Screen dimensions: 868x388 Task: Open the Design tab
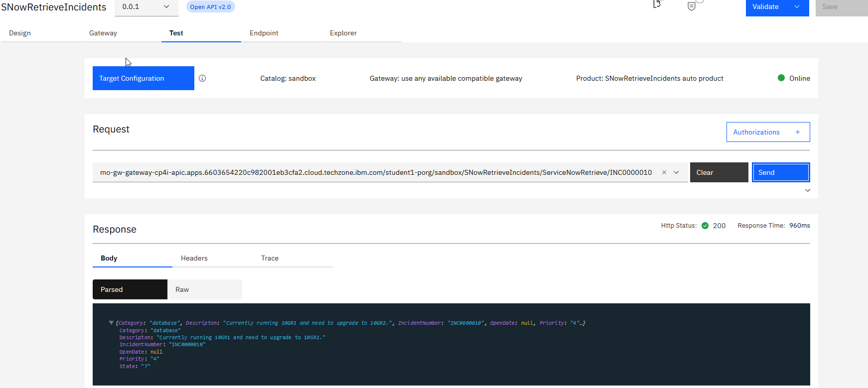40,33
